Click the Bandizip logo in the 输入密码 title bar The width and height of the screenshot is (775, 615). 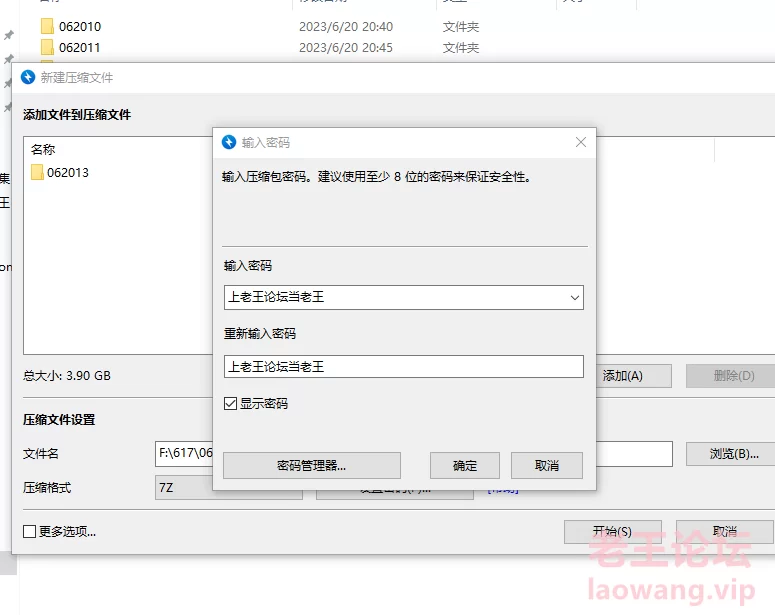tap(229, 142)
